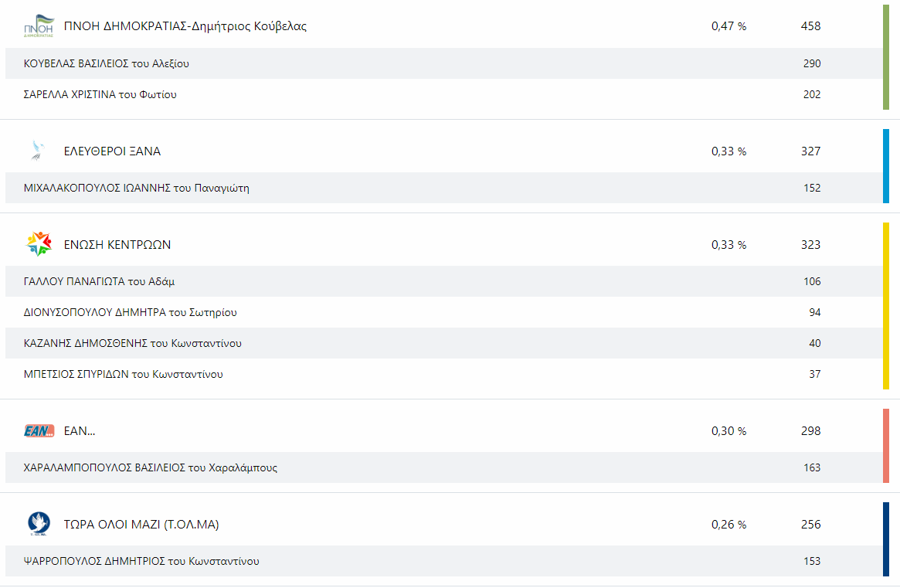Click the ΕΝΩΣΗ ΚΕΝΤΡΩΟΝ colorful star logo

tap(39, 244)
